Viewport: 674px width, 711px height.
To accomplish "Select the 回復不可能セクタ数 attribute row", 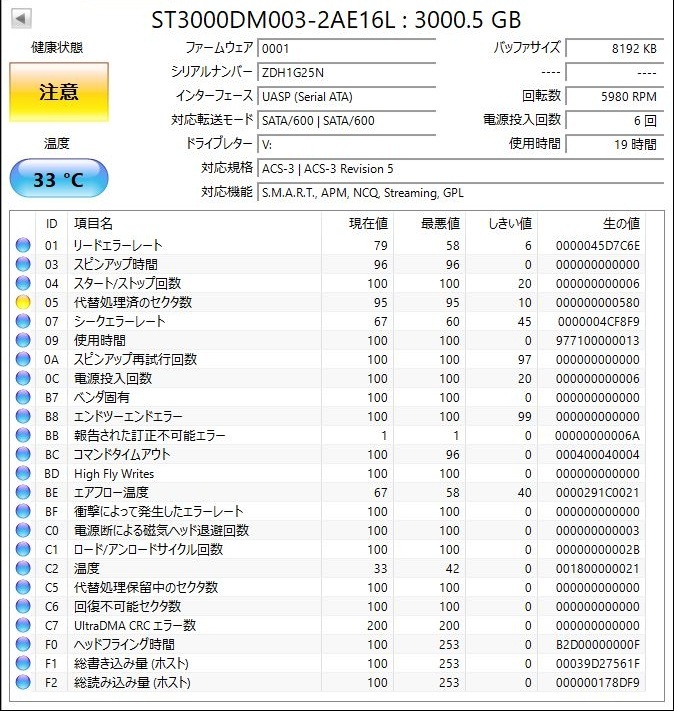I will 327,606.
